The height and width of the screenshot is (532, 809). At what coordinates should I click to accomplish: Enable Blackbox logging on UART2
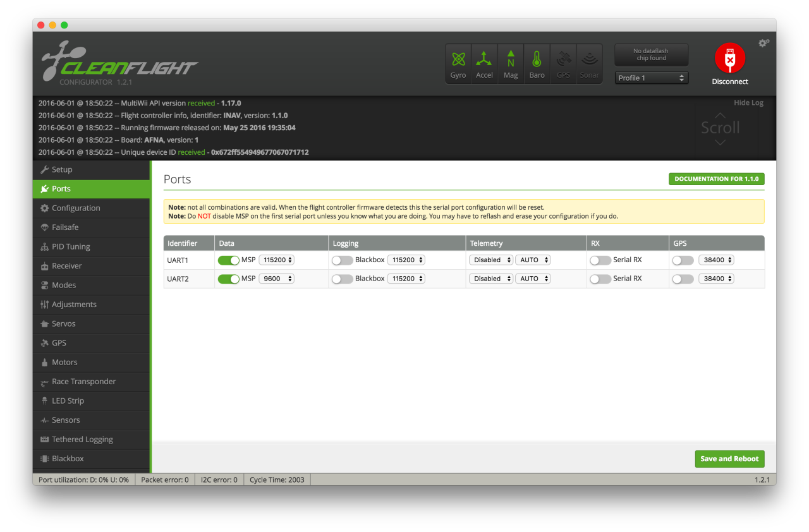(343, 278)
